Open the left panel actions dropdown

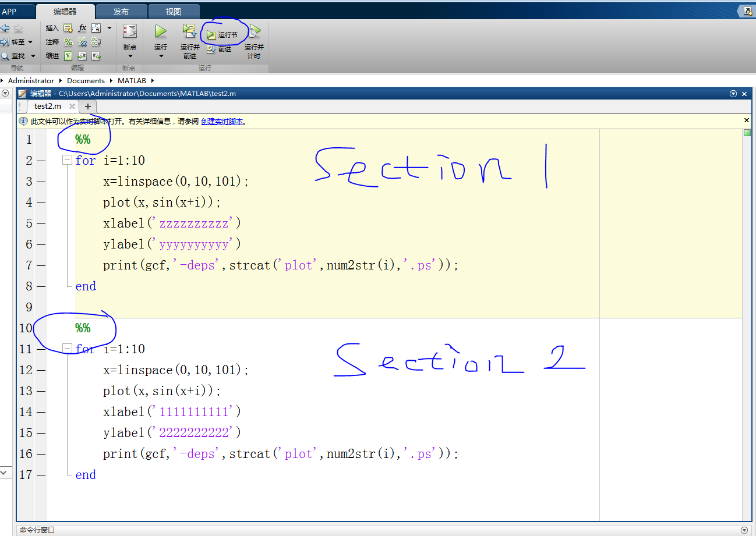(5, 93)
